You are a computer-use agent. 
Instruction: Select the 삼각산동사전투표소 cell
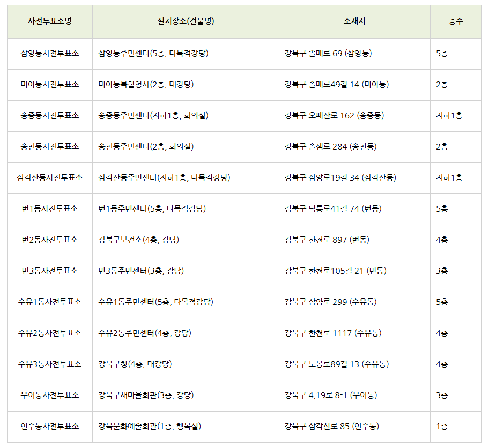click(50, 177)
